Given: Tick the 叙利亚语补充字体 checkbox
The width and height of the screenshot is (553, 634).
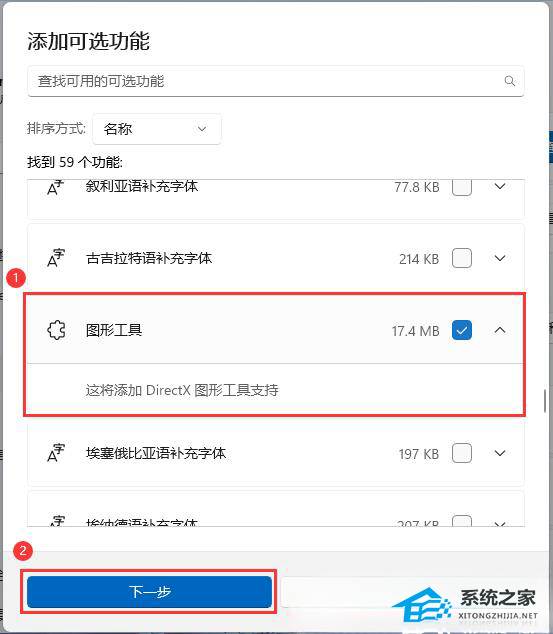Looking at the screenshot, I should click(462, 187).
